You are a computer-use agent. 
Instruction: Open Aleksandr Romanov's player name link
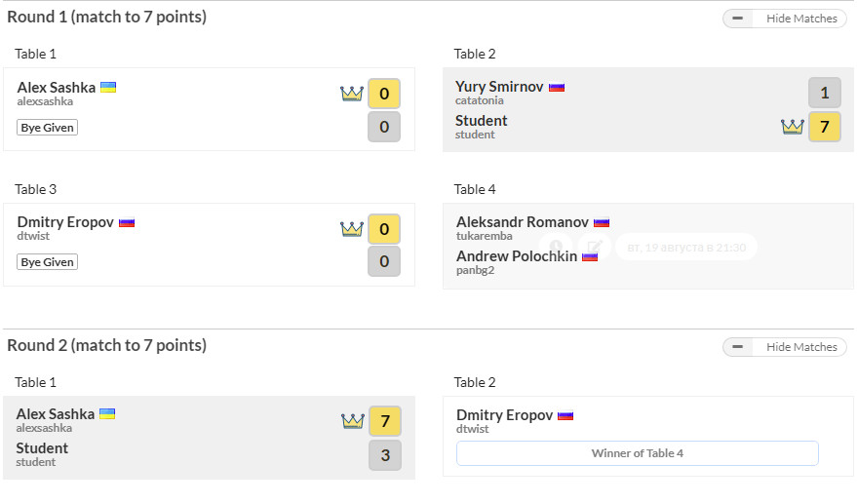pos(522,222)
